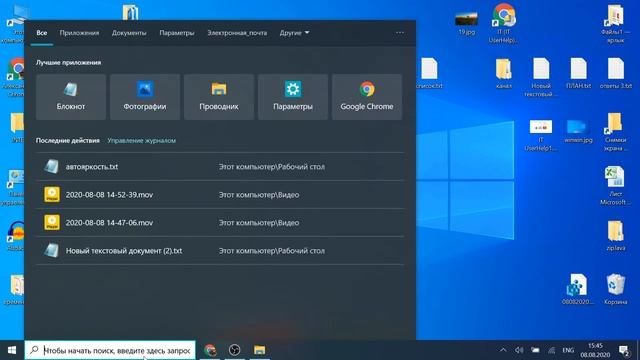This screenshot has width=640, height=360.
Task: Launch the Google Chrome tile
Action: [x=367, y=97]
